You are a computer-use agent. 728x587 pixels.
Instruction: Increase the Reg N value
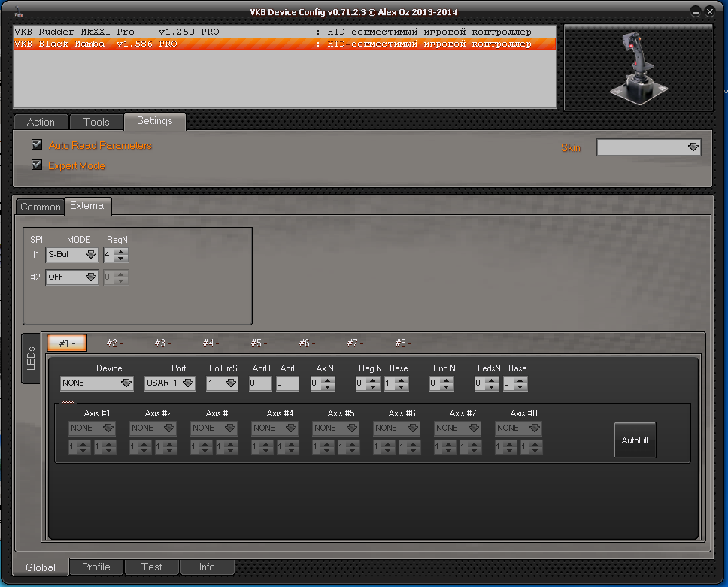pos(373,380)
